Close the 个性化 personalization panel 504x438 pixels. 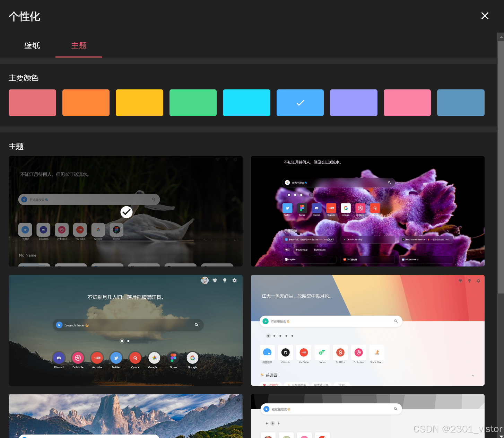485,16
